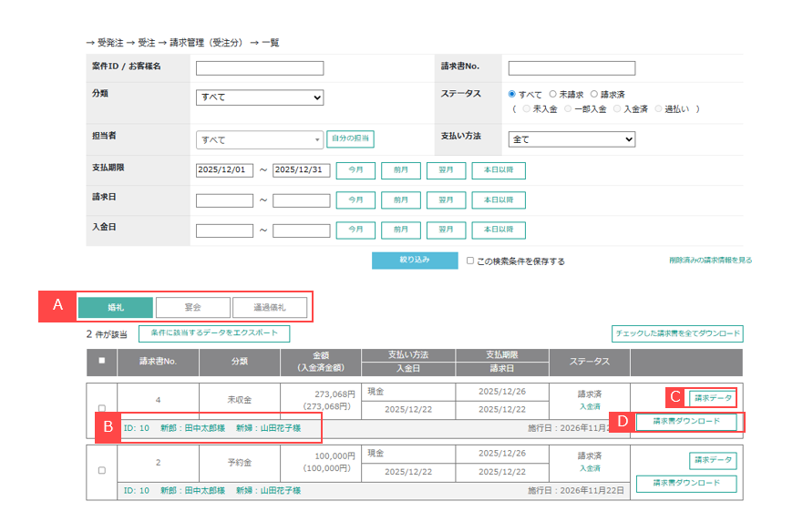Open the 分類 dropdown
803x532 pixels.
pos(260,97)
